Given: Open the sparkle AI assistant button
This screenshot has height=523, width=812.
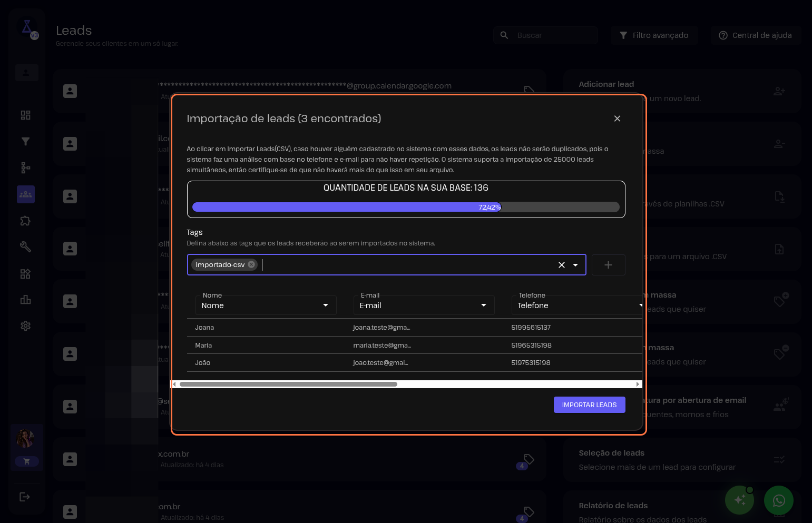Looking at the screenshot, I should (739, 500).
